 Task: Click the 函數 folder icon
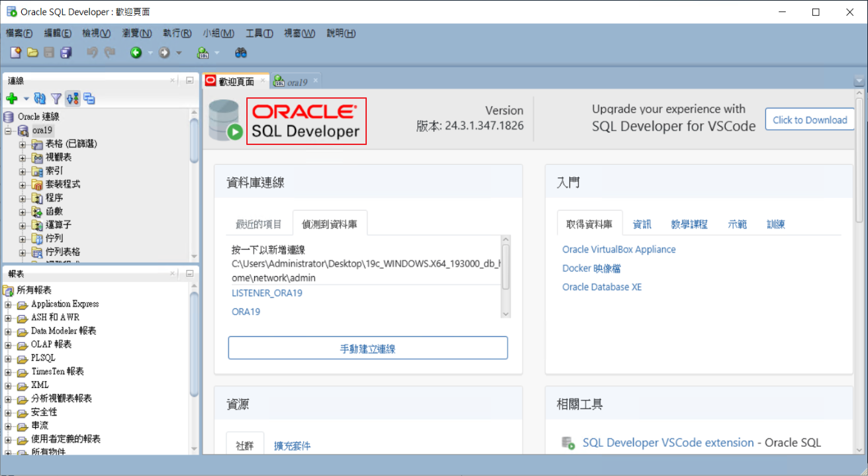point(37,212)
